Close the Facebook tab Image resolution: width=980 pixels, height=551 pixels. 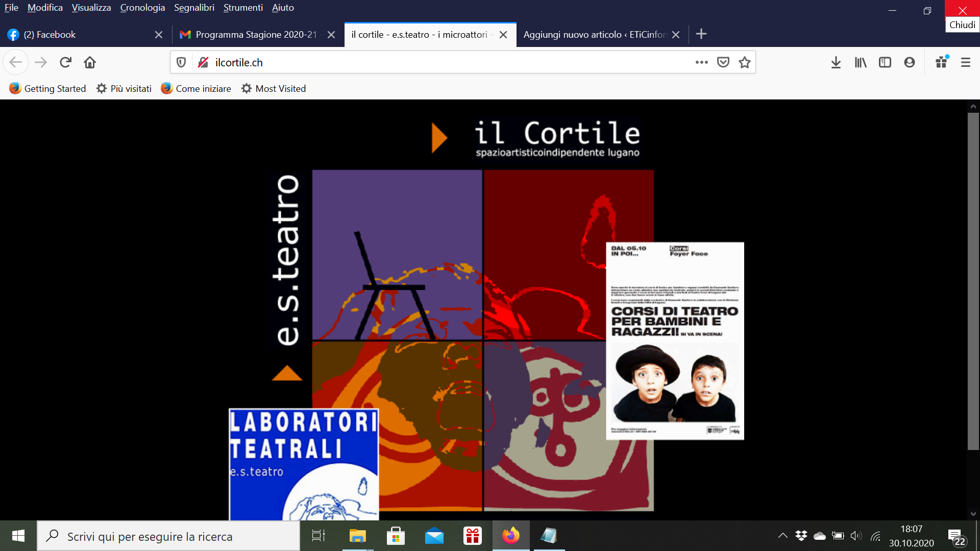(159, 35)
